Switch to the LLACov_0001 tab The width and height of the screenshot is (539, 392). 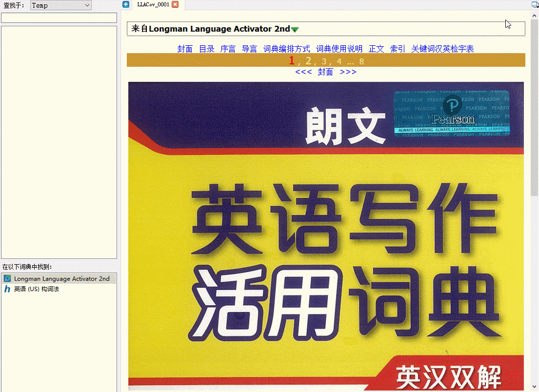(153, 4)
